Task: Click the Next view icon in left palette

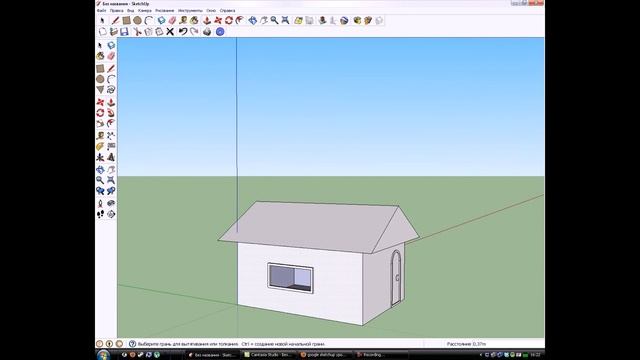Action: 111,191
